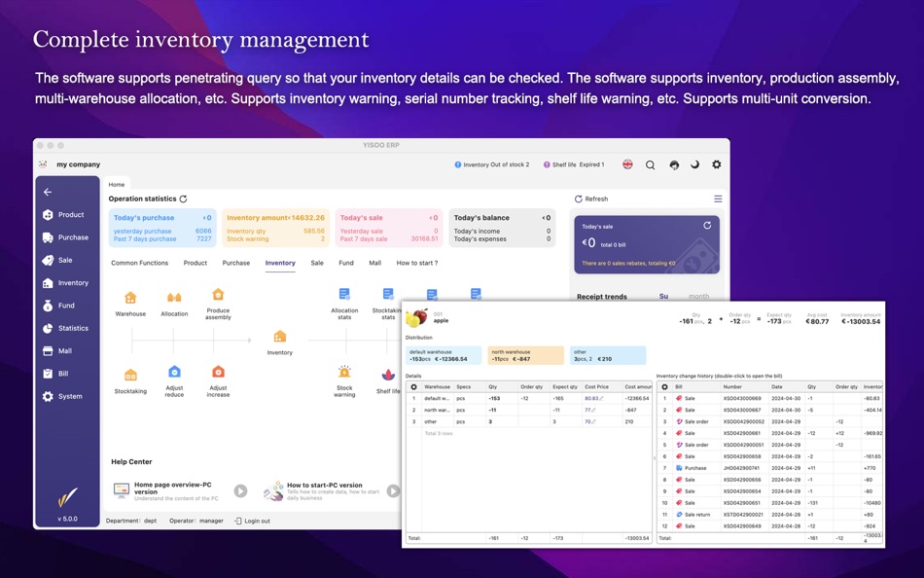
Task: Open Inventory amount statistics card
Action: click(276, 228)
